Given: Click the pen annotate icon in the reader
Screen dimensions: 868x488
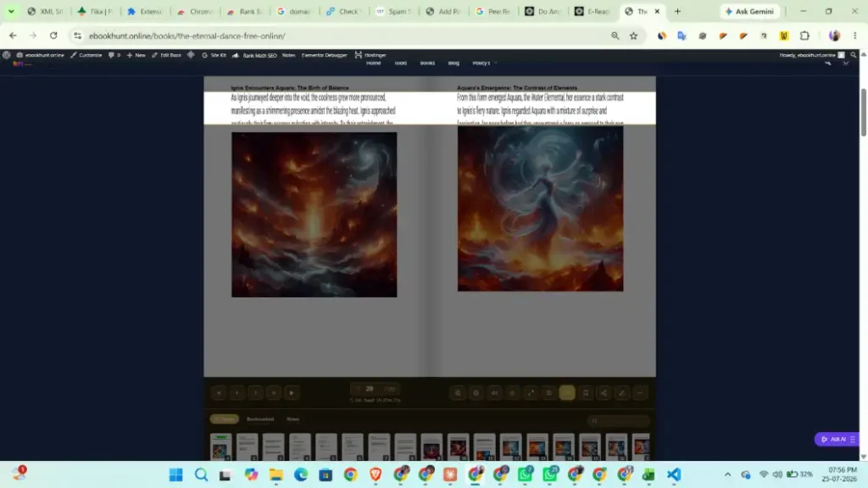Looking at the screenshot, I should pyautogui.click(x=621, y=393).
